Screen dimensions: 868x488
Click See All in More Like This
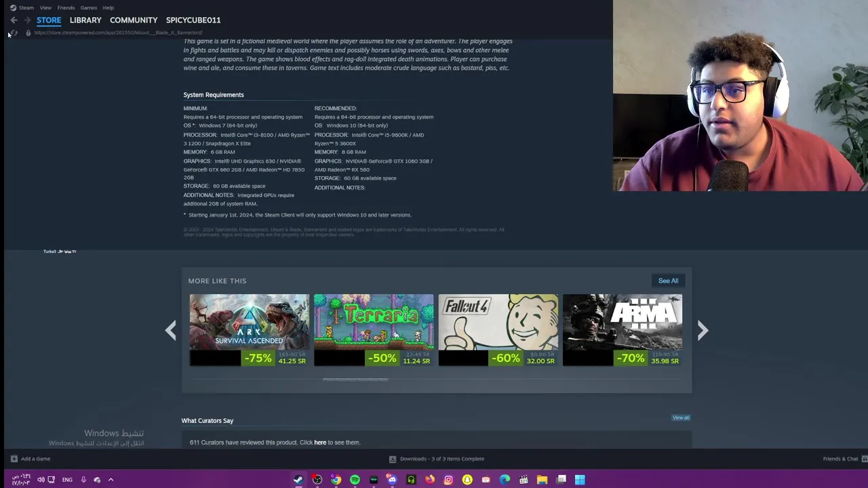coord(668,281)
